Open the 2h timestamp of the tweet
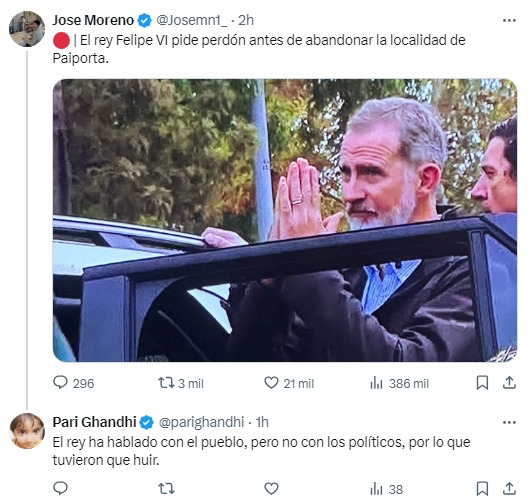 pos(246,20)
